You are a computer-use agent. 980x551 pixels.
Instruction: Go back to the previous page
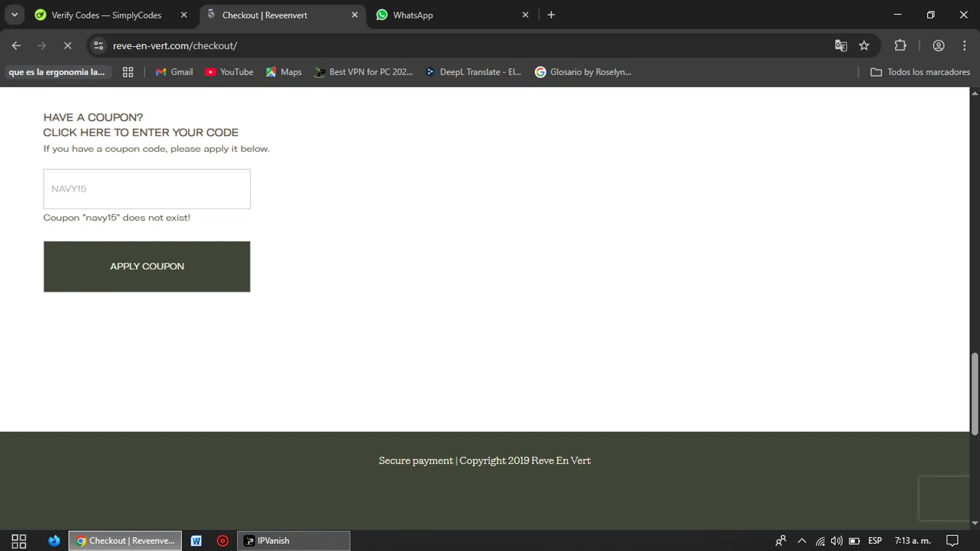click(16, 46)
